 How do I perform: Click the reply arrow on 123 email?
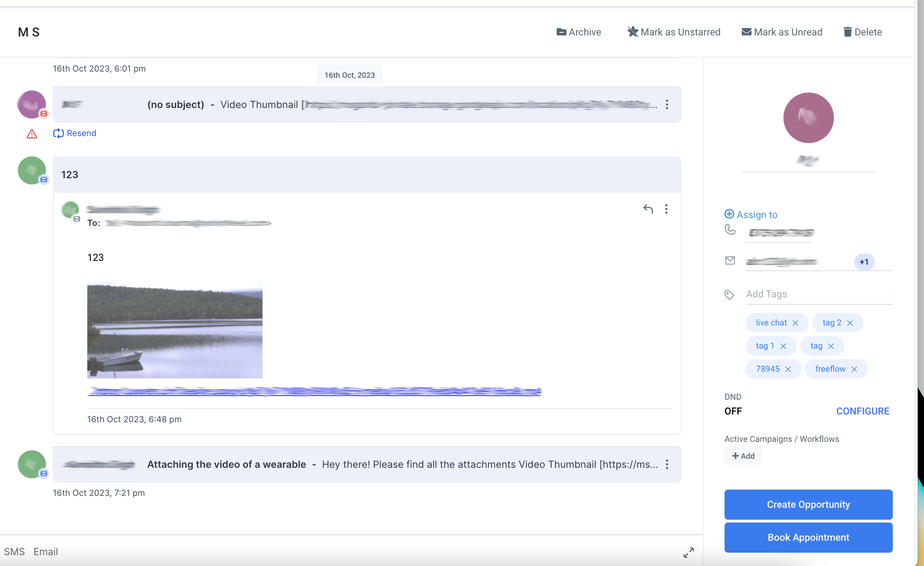pyautogui.click(x=648, y=209)
